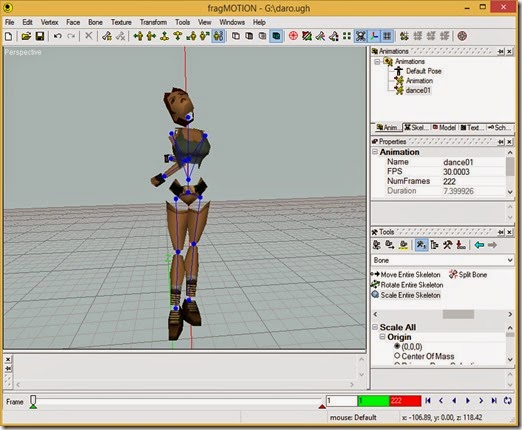Jump to the first frame
This screenshot has width=522, height=430.
[428, 401]
